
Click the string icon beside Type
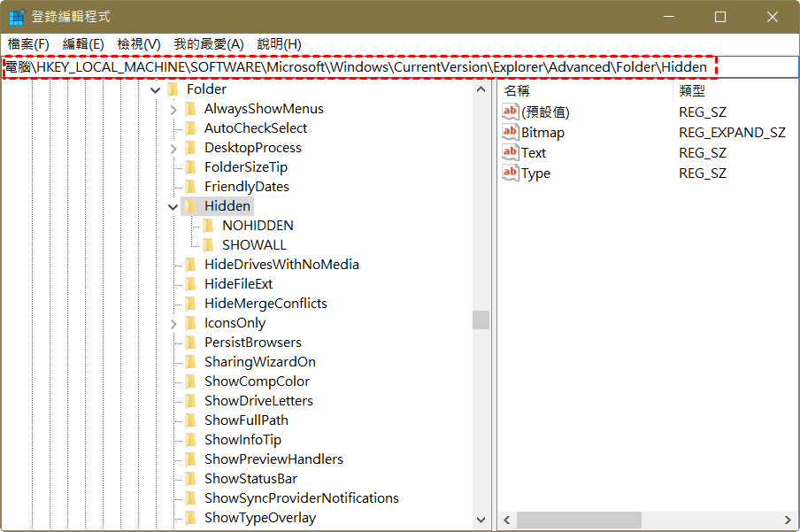coord(511,173)
